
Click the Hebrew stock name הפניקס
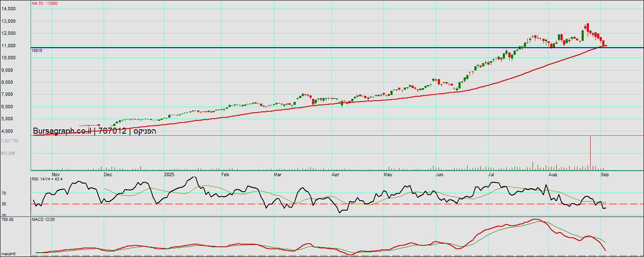(145, 131)
